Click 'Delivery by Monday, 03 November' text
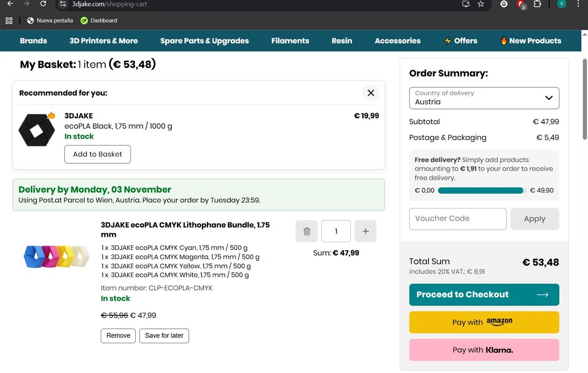 pyautogui.click(x=95, y=190)
